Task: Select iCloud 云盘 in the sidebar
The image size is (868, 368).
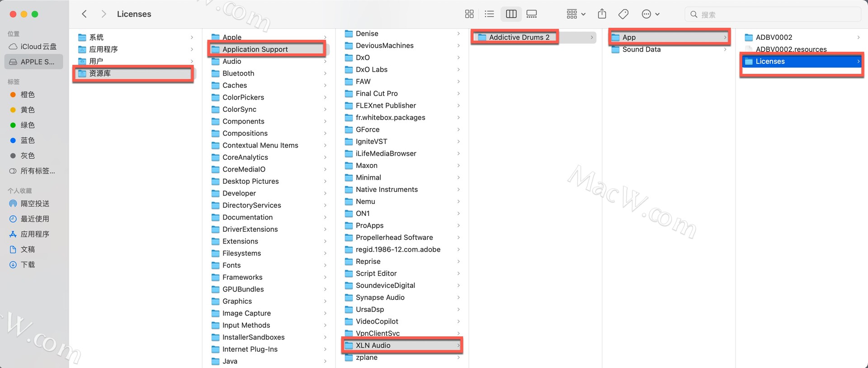Action: coord(33,47)
